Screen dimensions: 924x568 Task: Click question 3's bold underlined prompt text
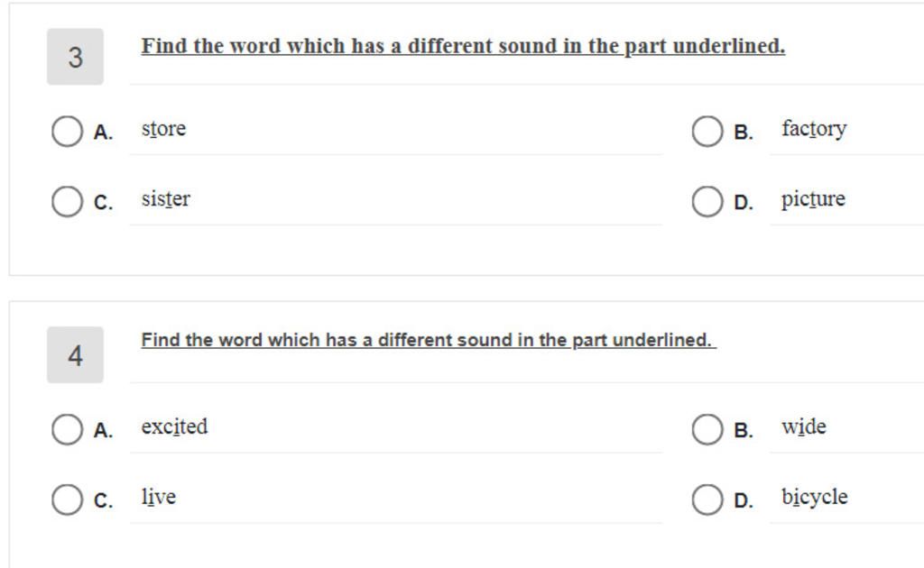[463, 46]
